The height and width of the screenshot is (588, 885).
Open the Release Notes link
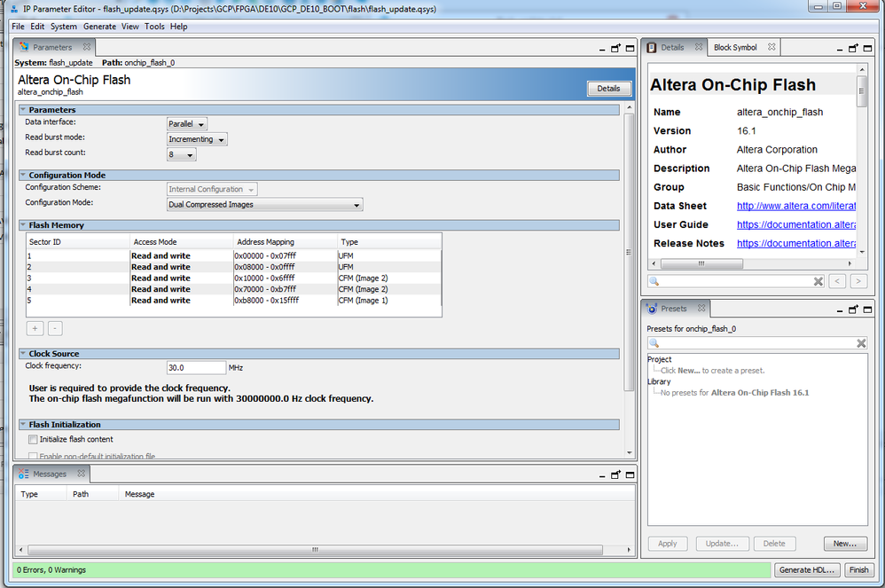click(x=795, y=243)
